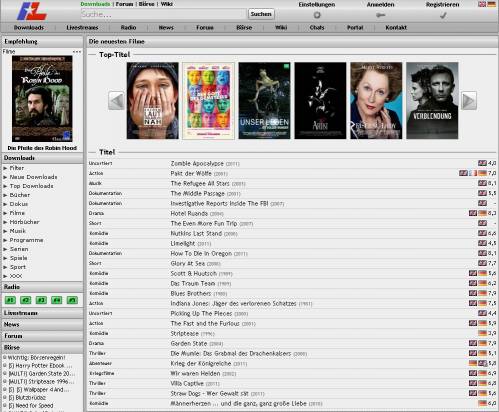Switch language to English flag
The image size is (499, 412).
coord(482,4)
